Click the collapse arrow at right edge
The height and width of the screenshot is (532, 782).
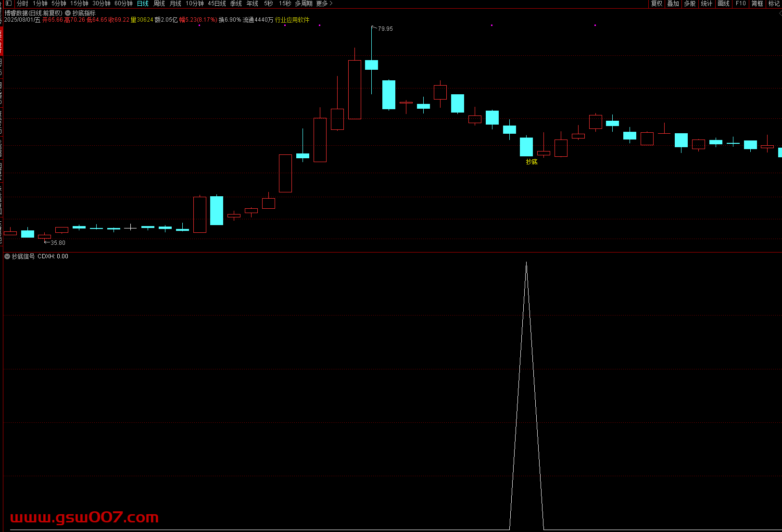click(x=779, y=13)
